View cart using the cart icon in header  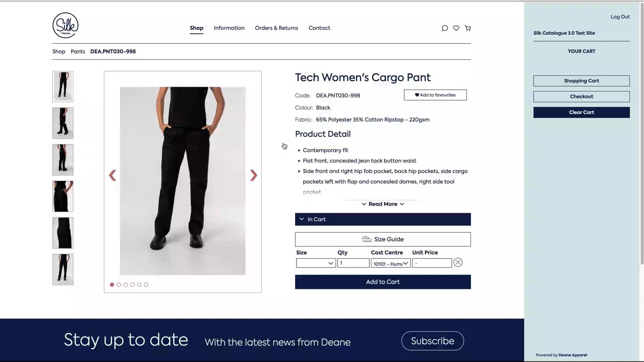coord(468,28)
